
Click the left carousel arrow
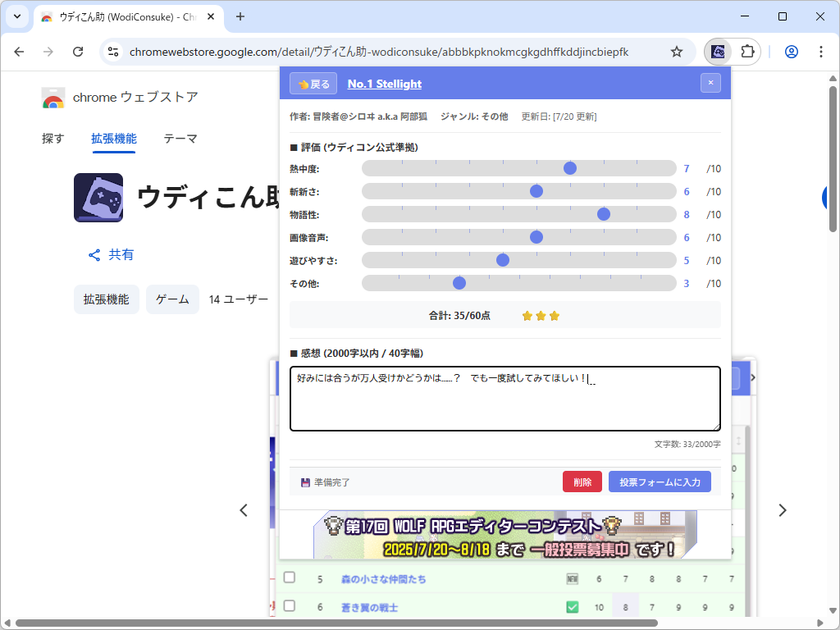pyautogui.click(x=244, y=509)
